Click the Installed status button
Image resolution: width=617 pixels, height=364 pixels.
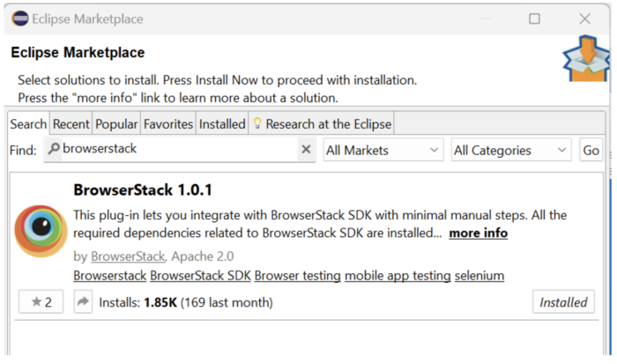[563, 302]
